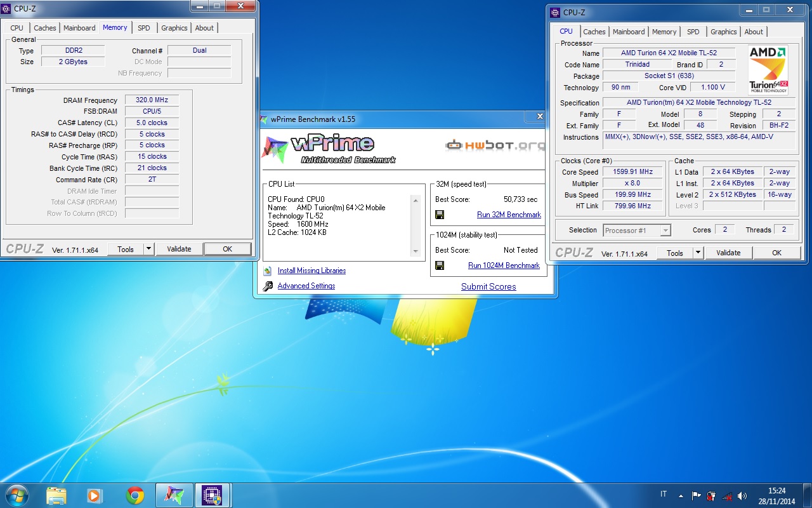The height and width of the screenshot is (508, 812).
Task: Select CPU tab in right CPU-Z window
Action: click(x=566, y=31)
